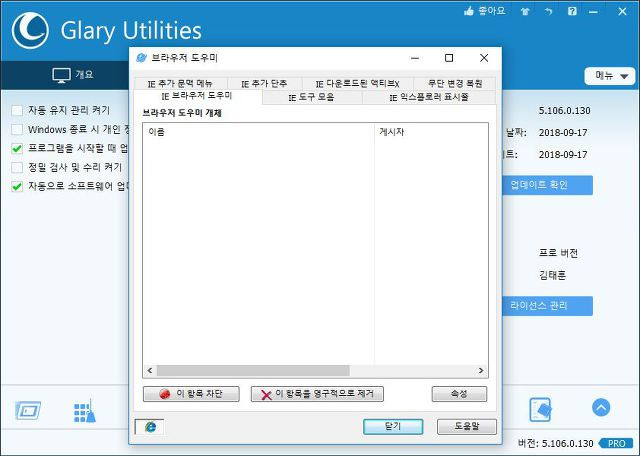Image resolution: width=640 pixels, height=456 pixels.
Task: Click the 도움말 button
Action: 467,427
